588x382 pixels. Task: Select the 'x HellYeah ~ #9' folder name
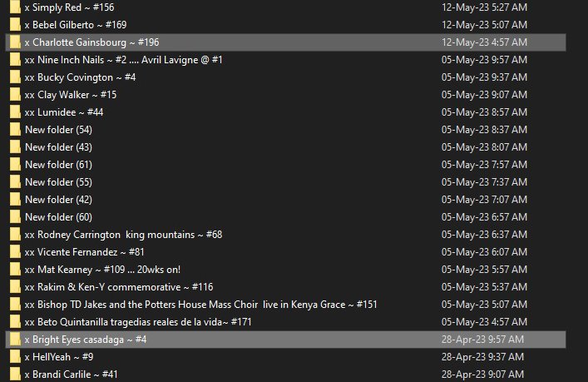pyautogui.click(x=59, y=357)
